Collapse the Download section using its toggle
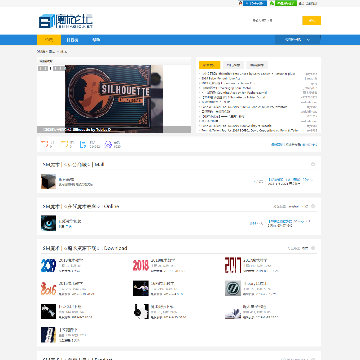The width and height of the screenshot is (360, 360). coord(313,248)
